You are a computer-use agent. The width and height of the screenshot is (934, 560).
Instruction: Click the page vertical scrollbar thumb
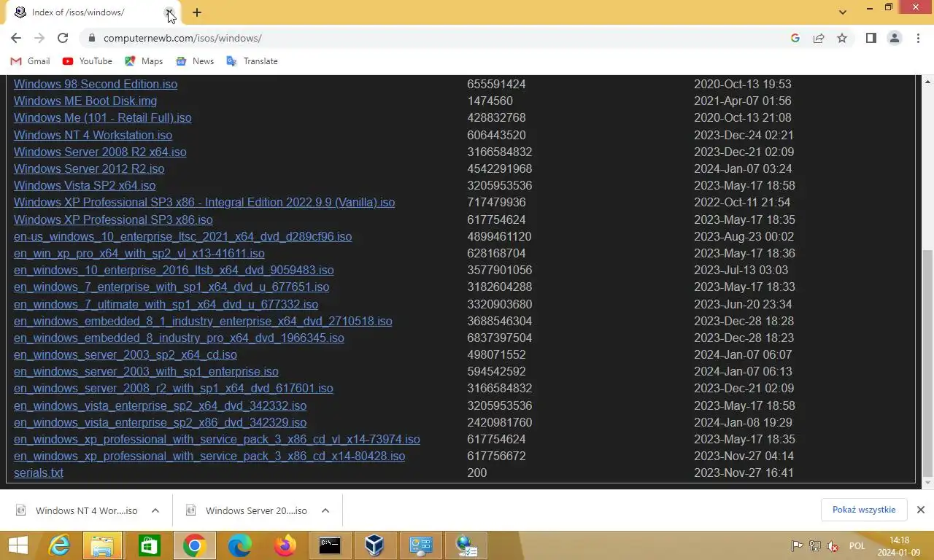pyautogui.click(x=927, y=363)
